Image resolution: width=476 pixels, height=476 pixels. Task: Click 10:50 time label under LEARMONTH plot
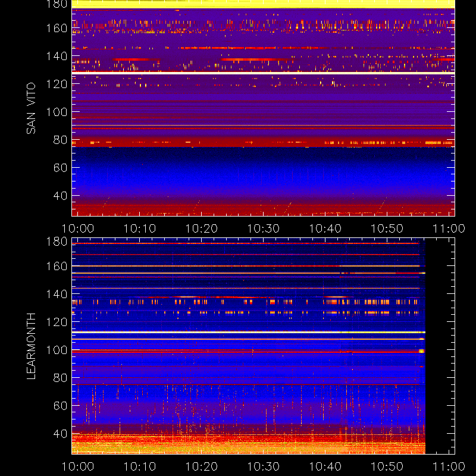tap(387, 466)
